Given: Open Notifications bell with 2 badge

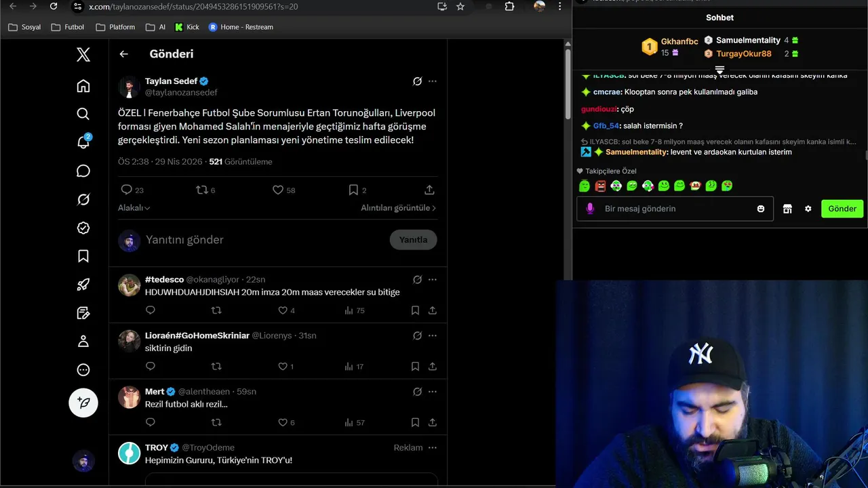Looking at the screenshot, I should point(83,142).
